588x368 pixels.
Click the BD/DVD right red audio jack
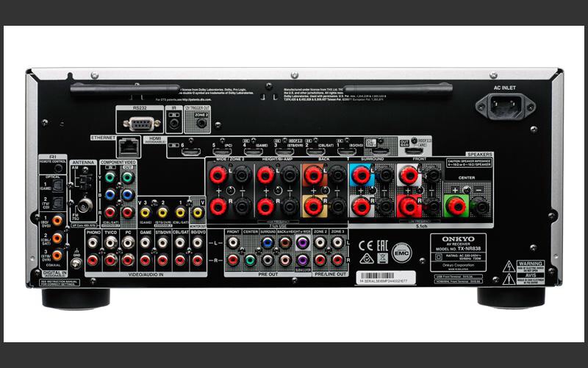tap(198, 260)
